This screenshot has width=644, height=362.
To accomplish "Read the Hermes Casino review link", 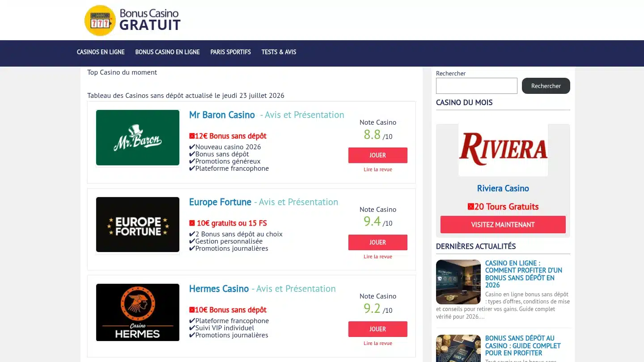I will click(x=378, y=343).
